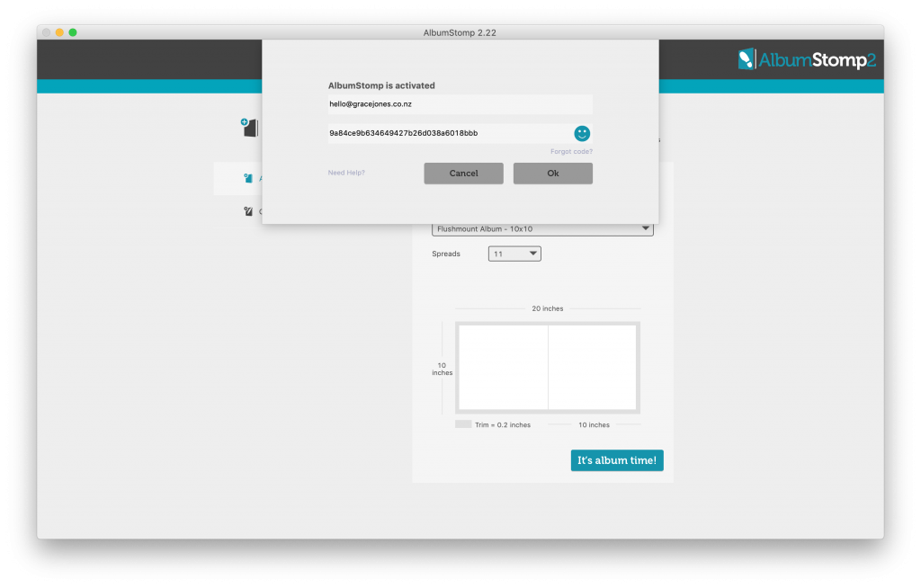Click the "20 inches" width label
Viewport: 921px width, 588px height.
pyautogui.click(x=548, y=308)
